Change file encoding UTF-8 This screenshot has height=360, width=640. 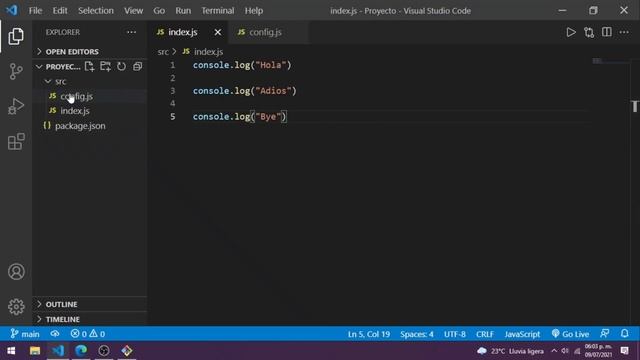[x=455, y=334]
